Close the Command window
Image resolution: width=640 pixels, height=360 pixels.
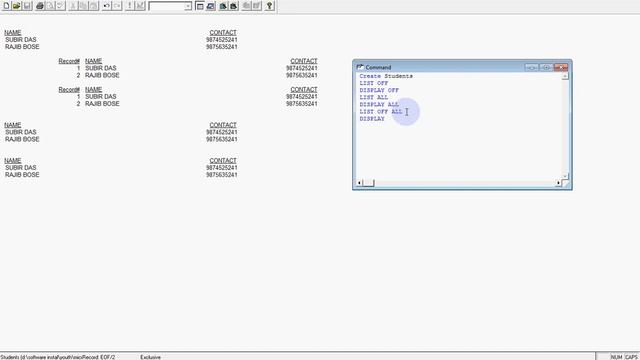[x=561, y=67]
